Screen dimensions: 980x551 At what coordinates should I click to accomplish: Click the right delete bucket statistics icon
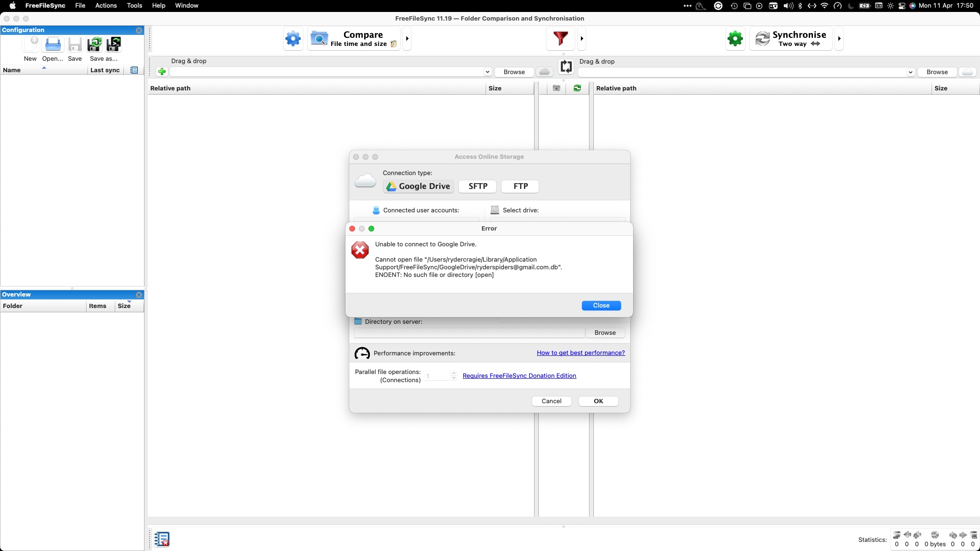(973, 535)
